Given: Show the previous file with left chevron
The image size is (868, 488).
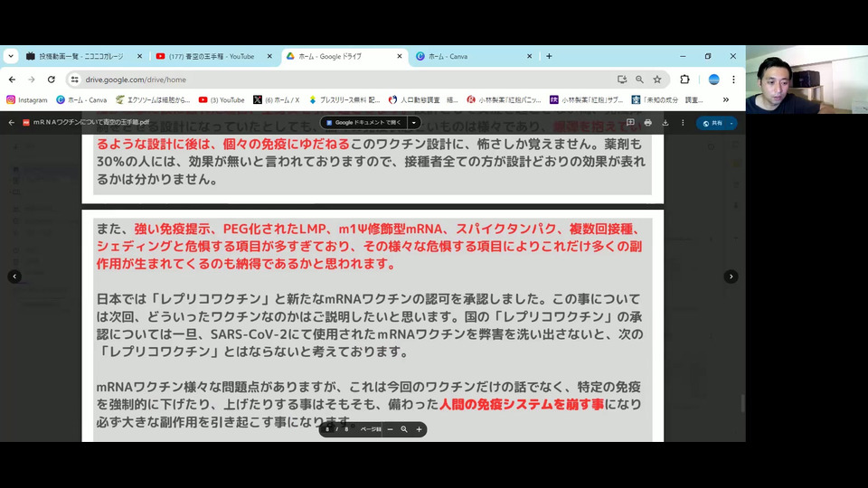Looking at the screenshot, I should [x=15, y=277].
